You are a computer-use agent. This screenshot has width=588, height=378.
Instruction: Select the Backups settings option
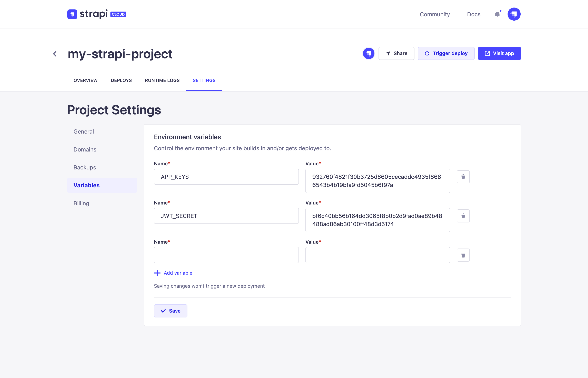[85, 167]
